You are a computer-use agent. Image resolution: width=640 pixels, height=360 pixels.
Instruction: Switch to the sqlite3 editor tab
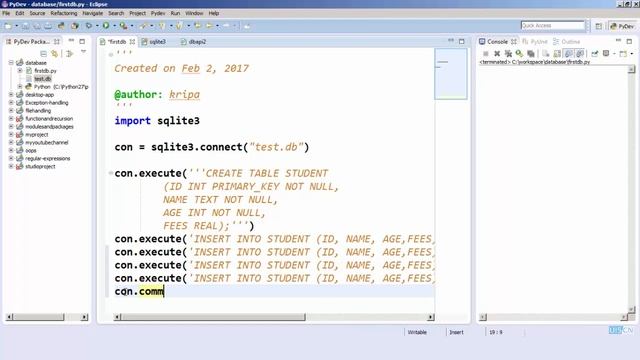pyautogui.click(x=153, y=42)
